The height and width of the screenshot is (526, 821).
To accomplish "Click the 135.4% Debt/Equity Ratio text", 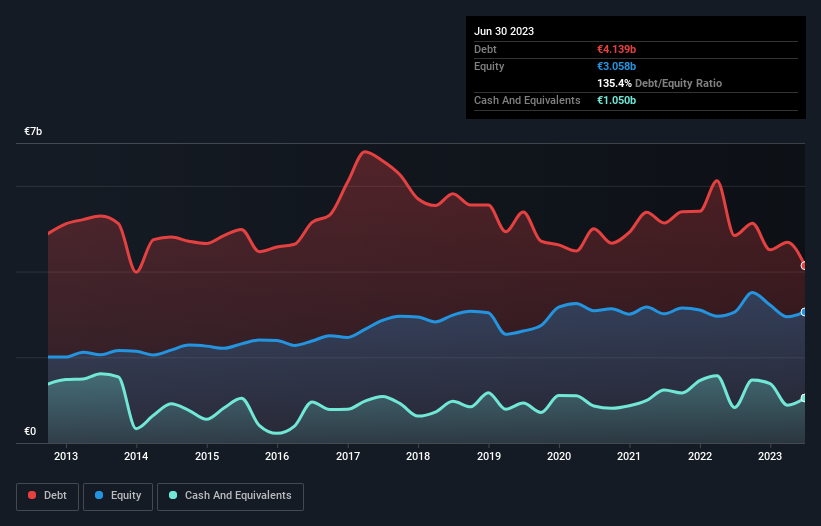I will tap(659, 83).
